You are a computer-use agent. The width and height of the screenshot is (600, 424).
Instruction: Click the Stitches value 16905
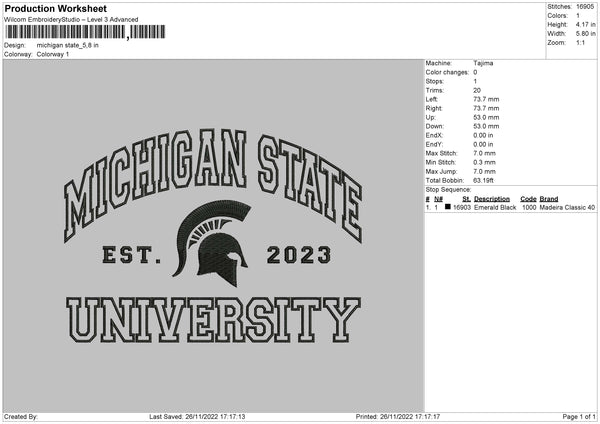(585, 7)
